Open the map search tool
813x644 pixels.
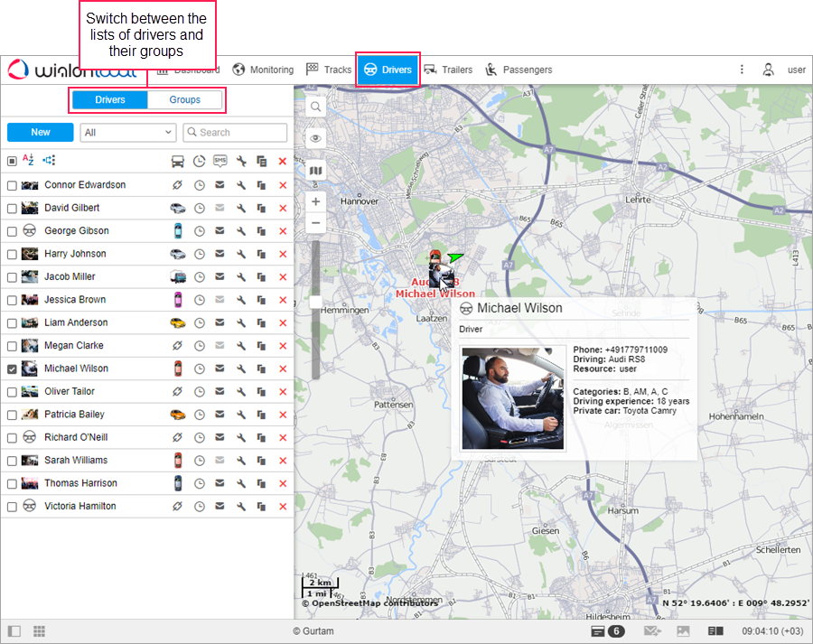click(315, 107)
